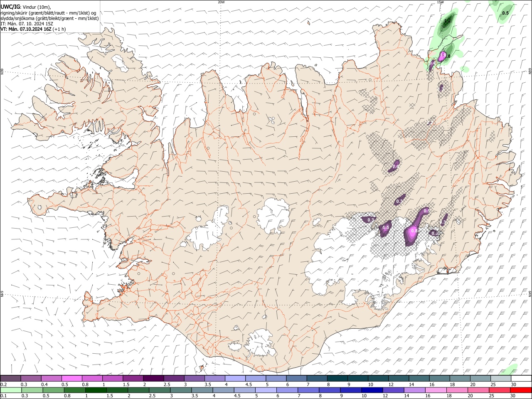The width and height of the screenshot is (532, 399).
Task: Click the top-row legend label 0.2
Action: pos(4,384)
